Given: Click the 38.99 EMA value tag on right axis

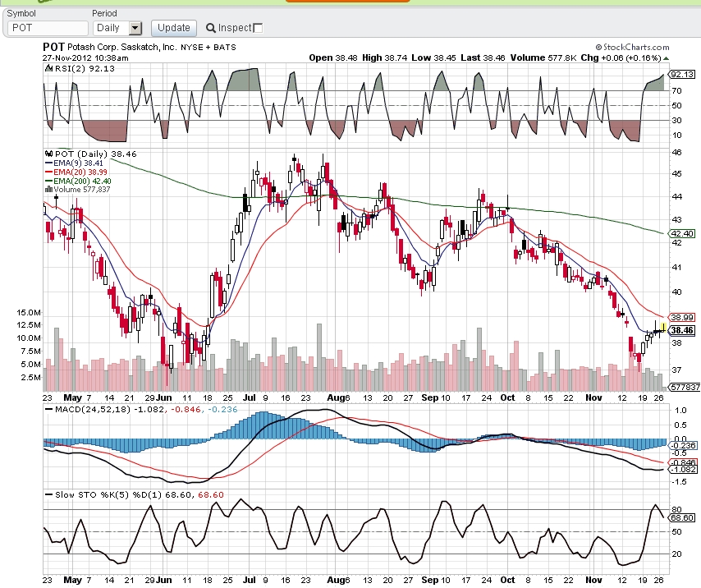Looking at the screenshot, I should coord(682,318).
